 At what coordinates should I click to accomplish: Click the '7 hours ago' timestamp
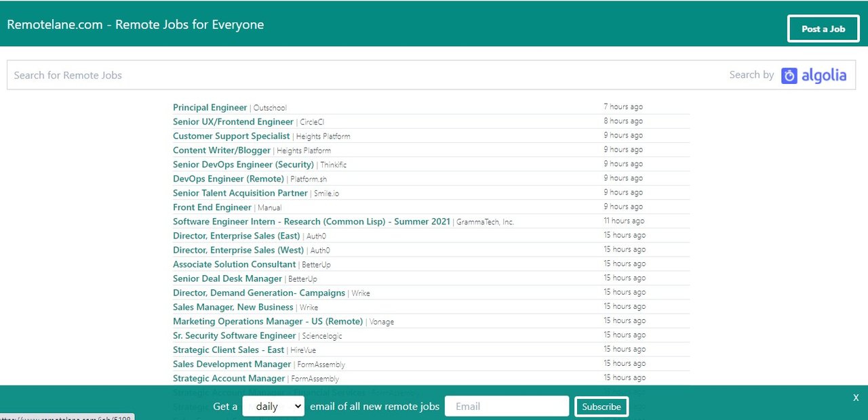[623, 107]
